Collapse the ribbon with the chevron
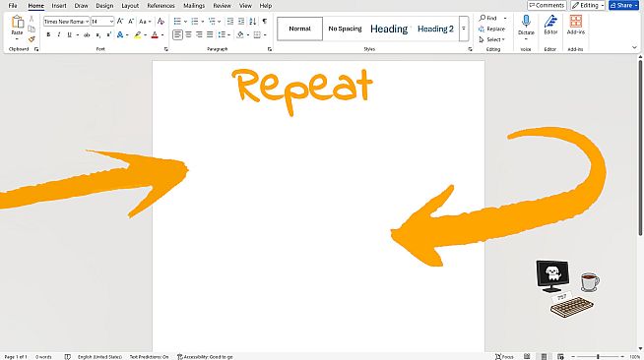 coord(634,47)
